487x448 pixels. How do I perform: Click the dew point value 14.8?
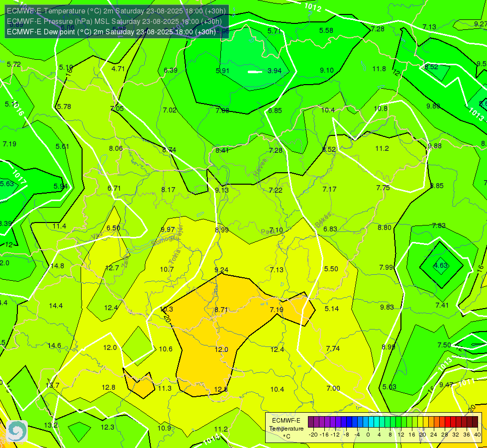coord(57,266)
